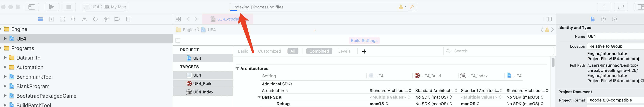Click the Run (play) button

tap(52, 7)
